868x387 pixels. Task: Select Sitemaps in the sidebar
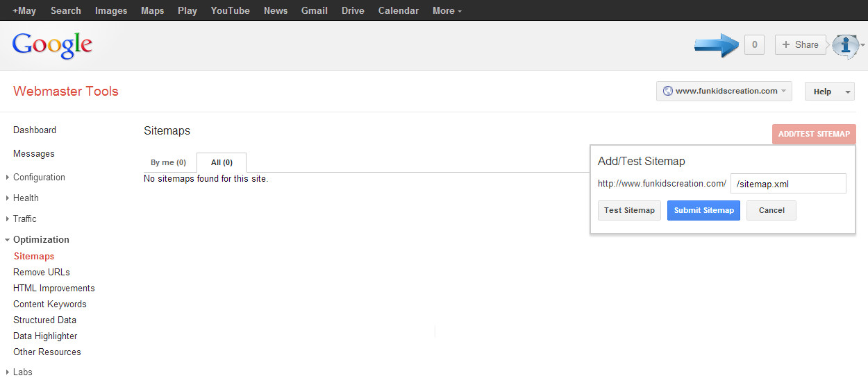click(x=34, y=256)
